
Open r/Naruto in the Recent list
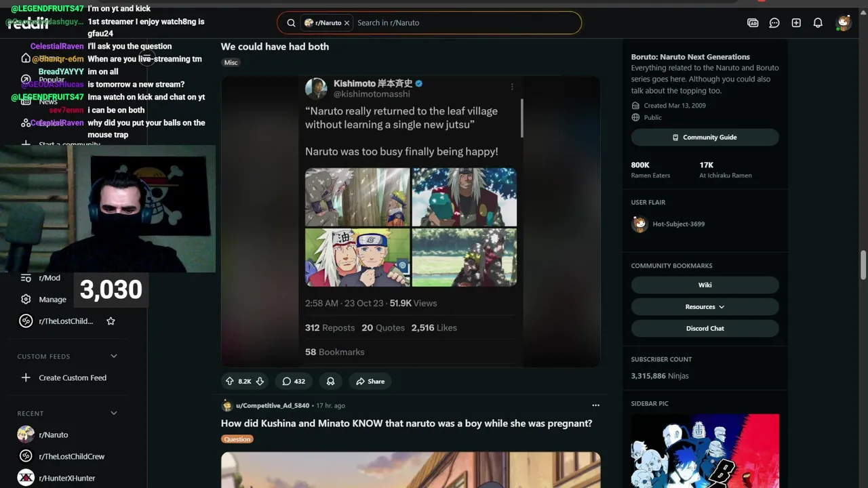point(54,434)
